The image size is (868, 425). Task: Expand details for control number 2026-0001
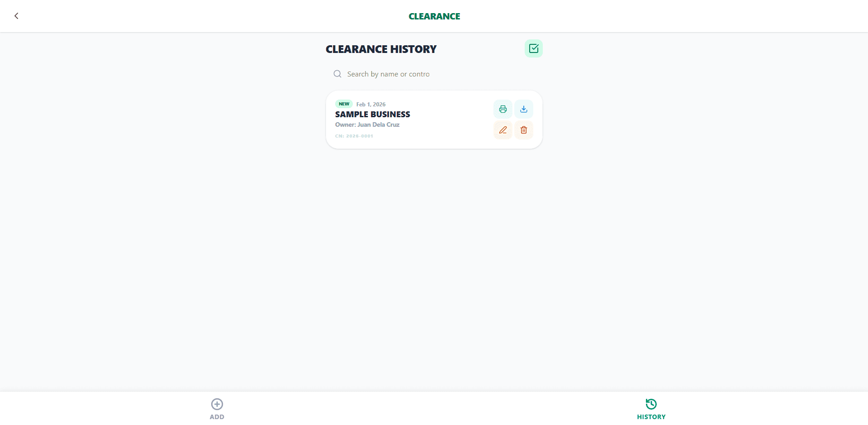click(354, 136)
